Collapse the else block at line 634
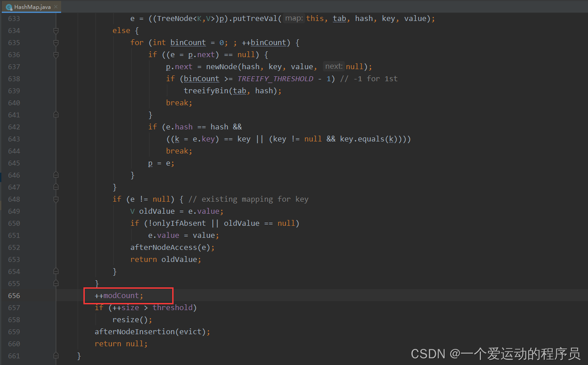Viewport: 588px width, 365px height. pyautogui.click(x=56, y=30)
